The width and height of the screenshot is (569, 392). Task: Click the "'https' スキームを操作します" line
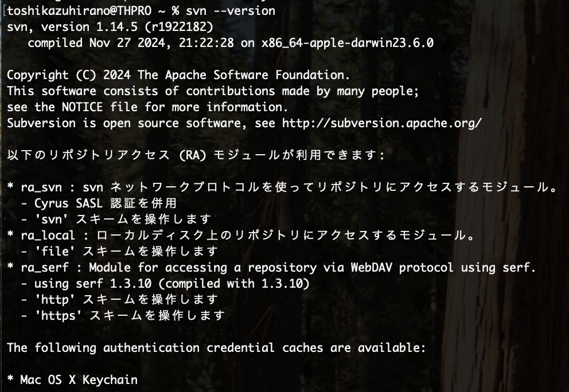click(x=123, y=315)
